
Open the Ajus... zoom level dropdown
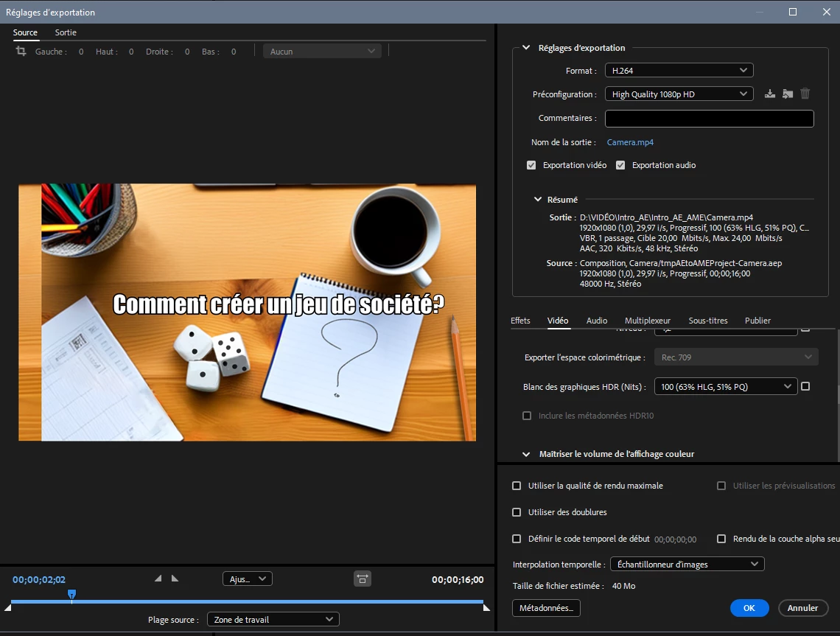[248, 579]
